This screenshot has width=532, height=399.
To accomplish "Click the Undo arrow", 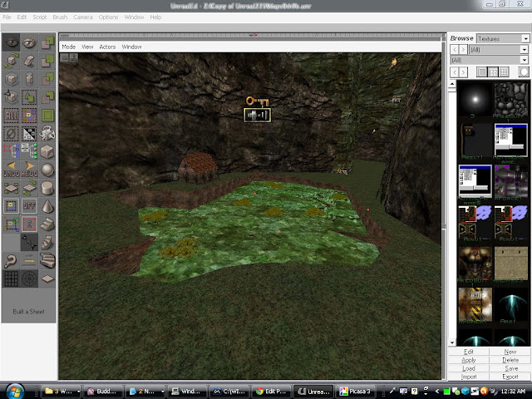I will pos(11,170).
